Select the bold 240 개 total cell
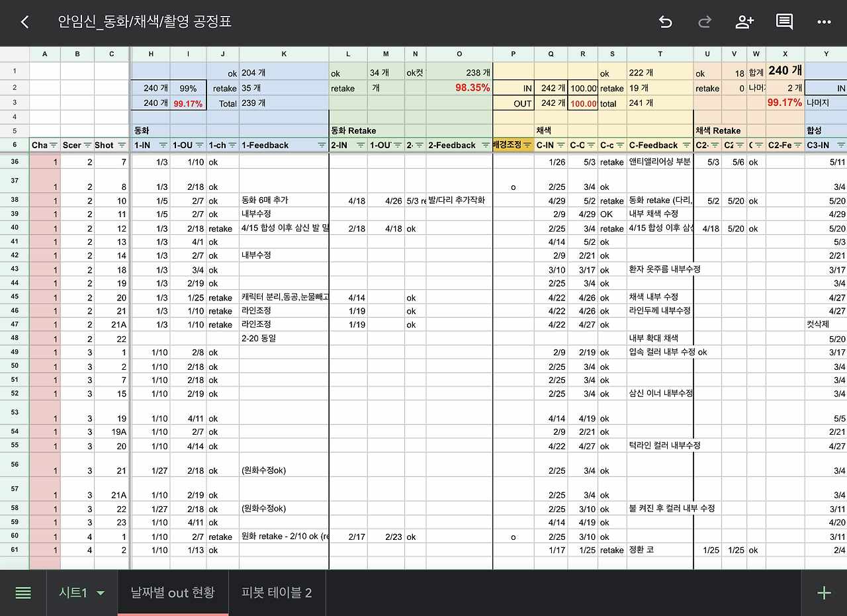 [785, 70]
